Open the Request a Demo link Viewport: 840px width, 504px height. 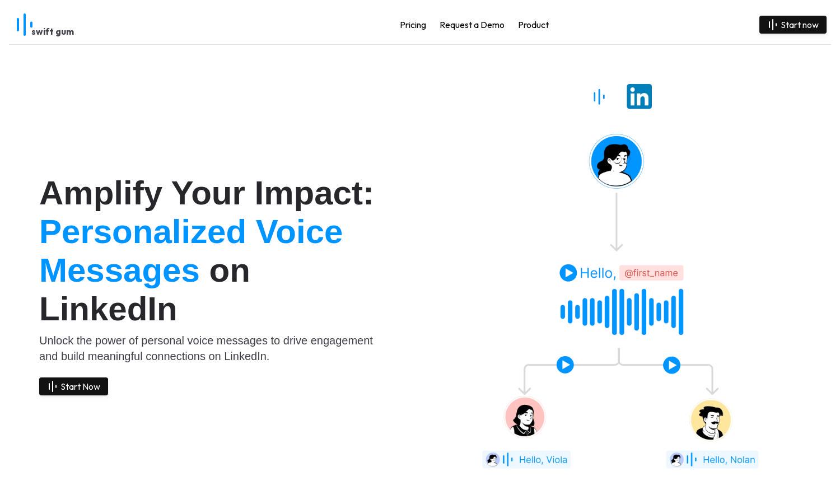(472, 25)
